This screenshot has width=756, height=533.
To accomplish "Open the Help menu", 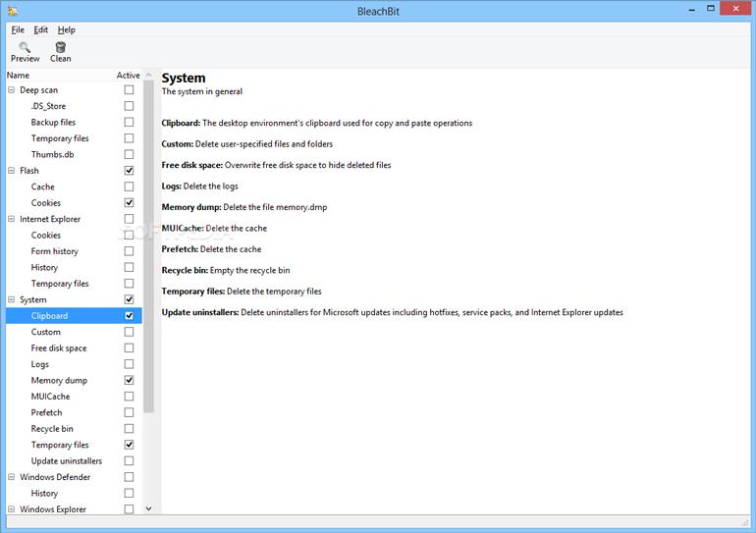I will click(67, 29).
